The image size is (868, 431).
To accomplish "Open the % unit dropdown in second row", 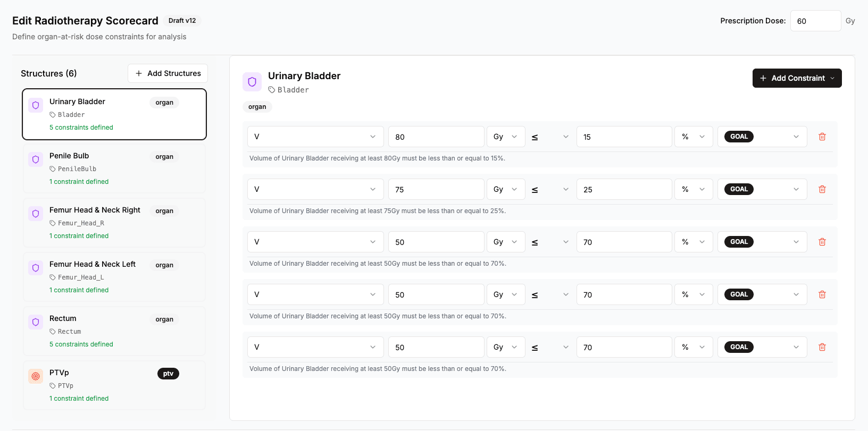I will point(693,189).
